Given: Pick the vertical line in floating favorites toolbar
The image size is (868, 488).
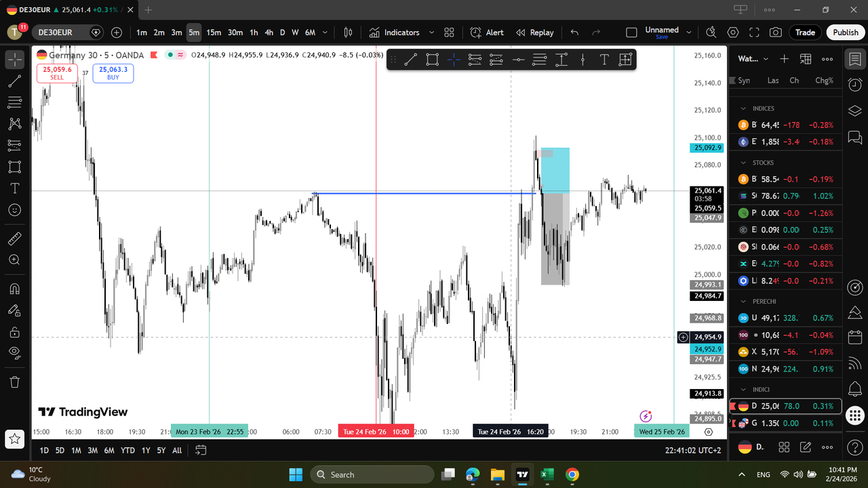Looking at the screenshot, I should point(583,60).
